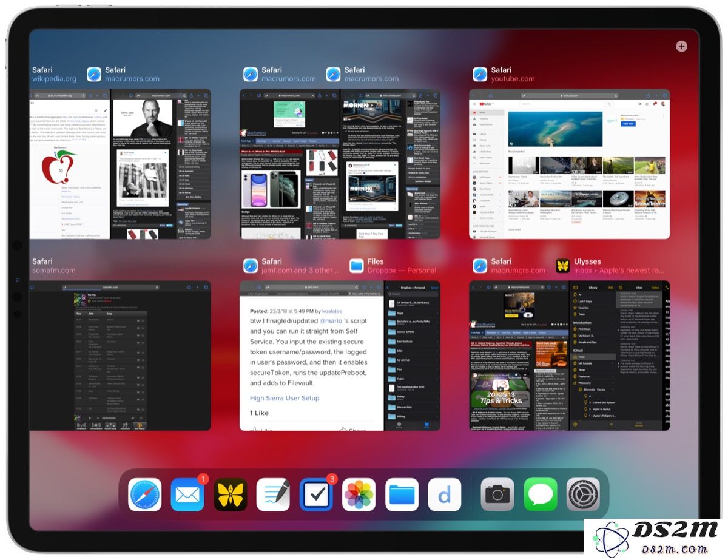Open the Dropbox — Personal Files window

tap(413, 356)
